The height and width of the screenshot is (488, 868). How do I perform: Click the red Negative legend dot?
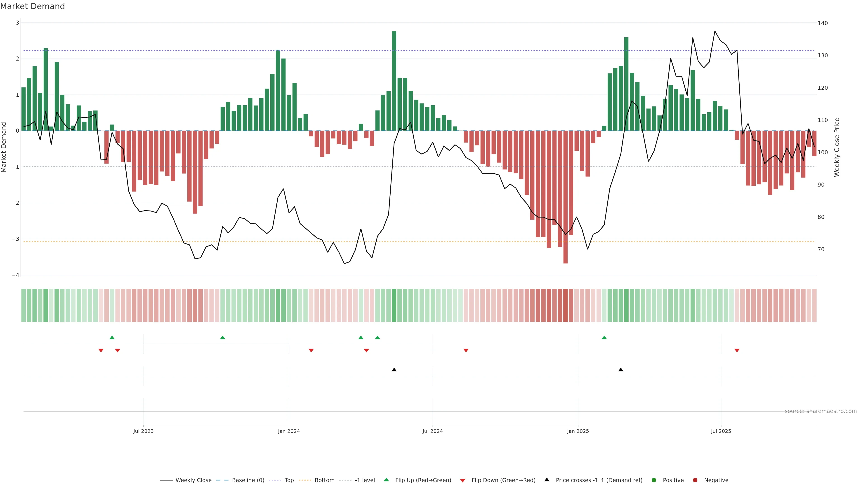[x=695, y=480]
